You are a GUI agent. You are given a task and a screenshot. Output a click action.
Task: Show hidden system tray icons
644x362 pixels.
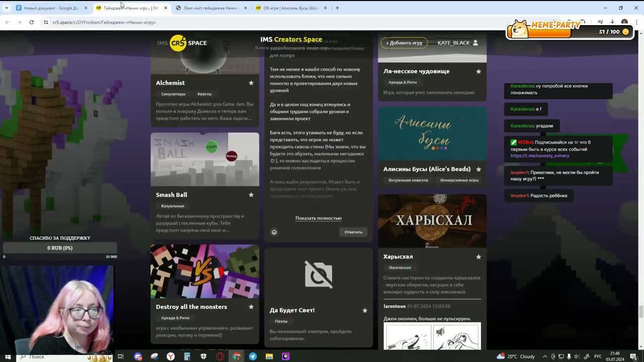coord(545,356)
